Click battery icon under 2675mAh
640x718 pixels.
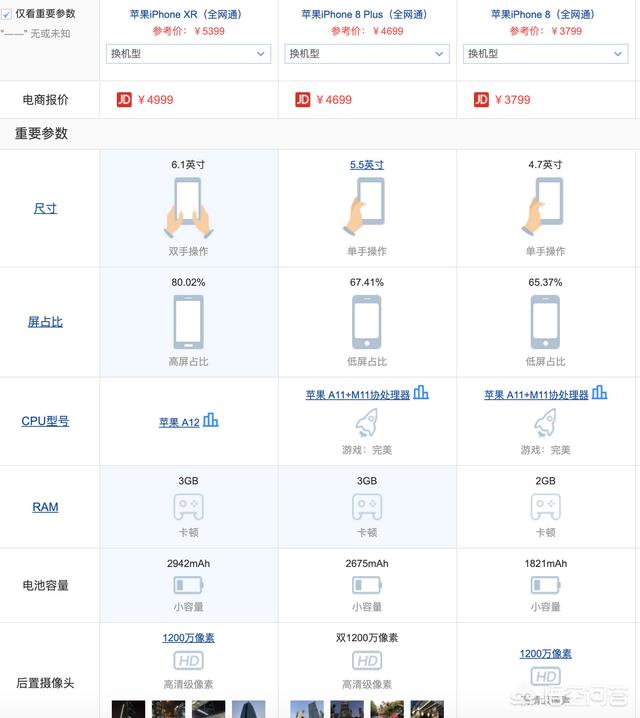tap(367, 585)
